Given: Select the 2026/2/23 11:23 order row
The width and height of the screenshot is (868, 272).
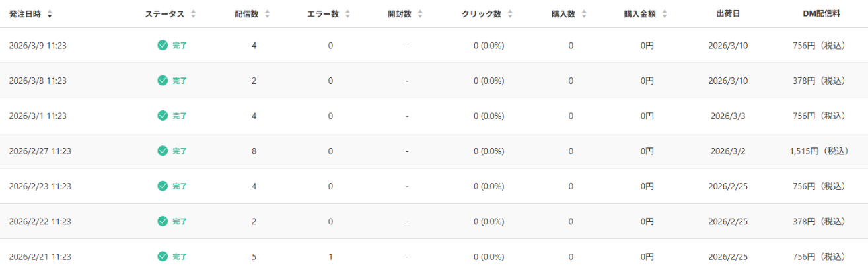Looking at the screenshot, I should [x=40, y=186].
